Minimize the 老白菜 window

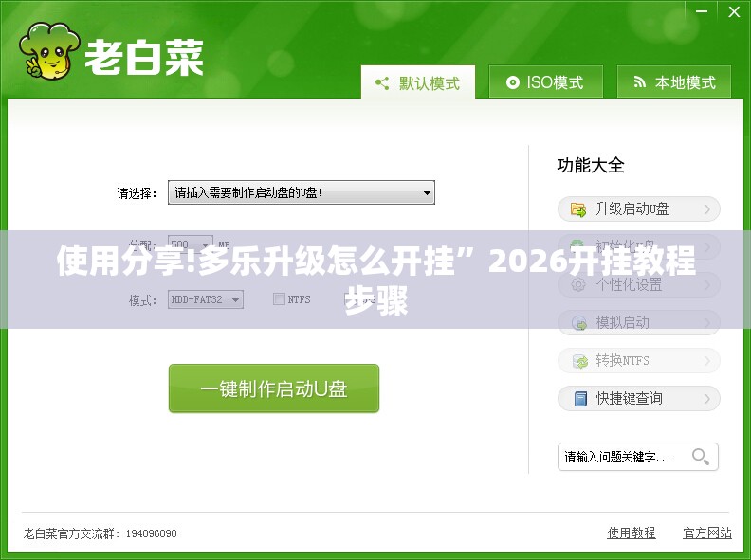coord(702,11)
